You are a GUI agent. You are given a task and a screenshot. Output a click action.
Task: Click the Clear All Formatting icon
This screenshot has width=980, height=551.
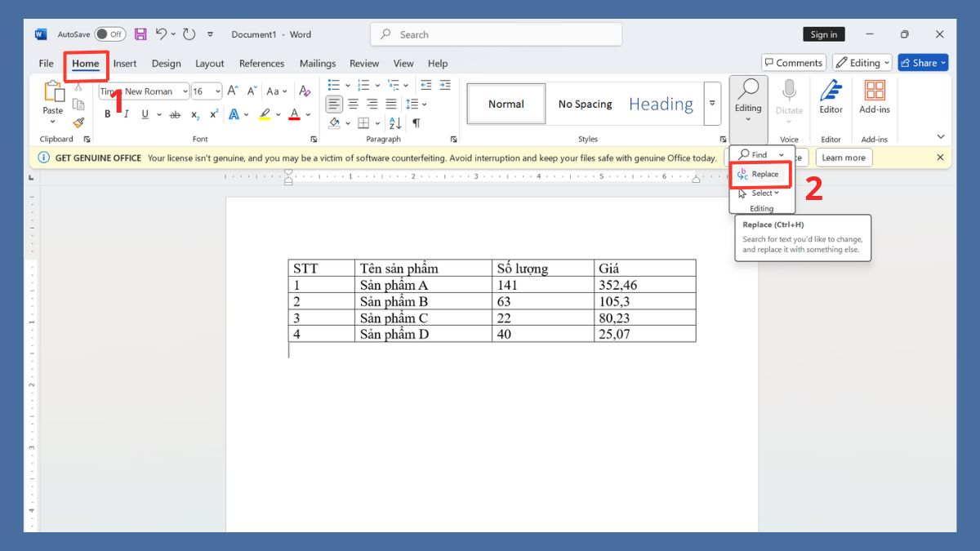coord(305,91)
